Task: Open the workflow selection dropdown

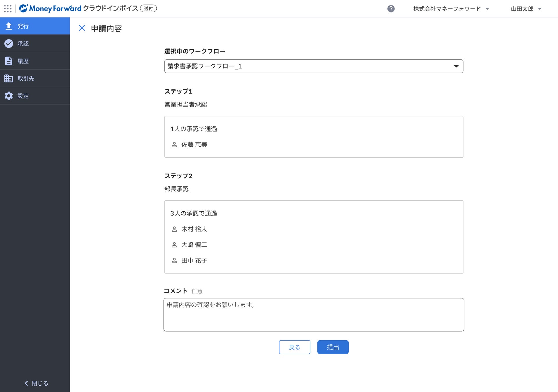Action: point(314,66)
